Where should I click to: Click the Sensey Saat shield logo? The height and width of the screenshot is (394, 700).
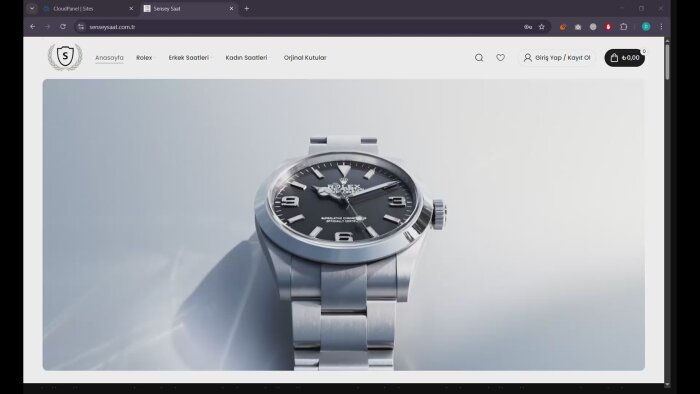(65, 57)
